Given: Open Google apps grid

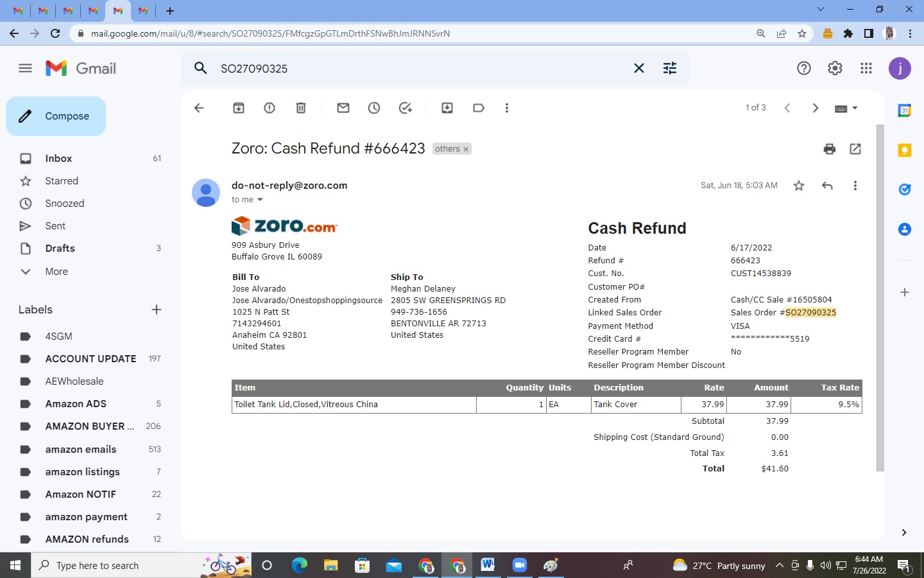Looking at the screenshot, I should [x=866, y=68].
